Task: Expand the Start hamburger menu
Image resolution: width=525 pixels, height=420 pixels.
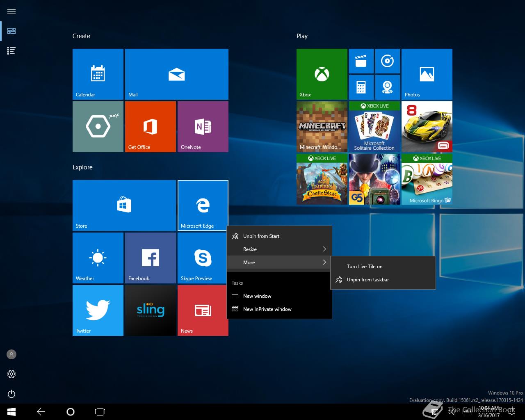Action: tap(11, 11)
